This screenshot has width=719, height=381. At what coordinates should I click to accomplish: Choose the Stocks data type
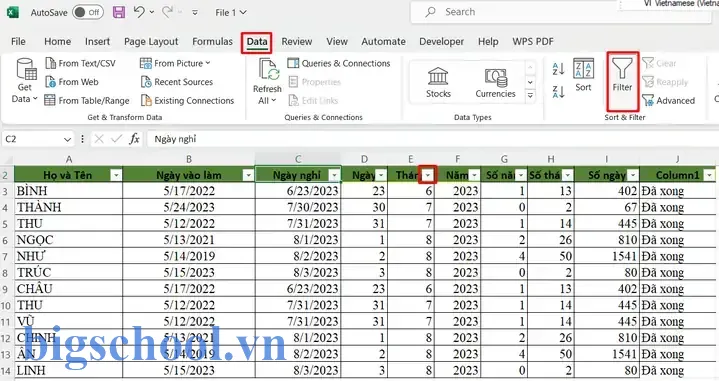coord(438,83)
